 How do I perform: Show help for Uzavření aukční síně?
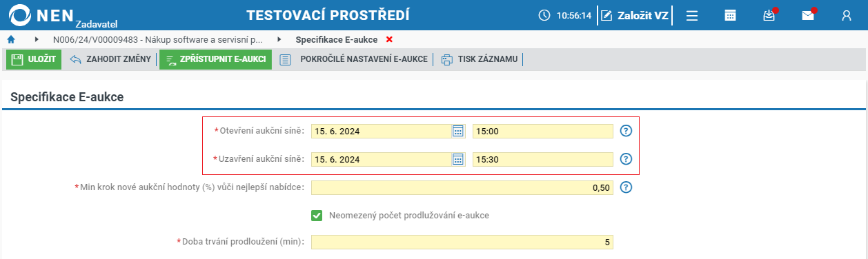[x=626, y=159]
